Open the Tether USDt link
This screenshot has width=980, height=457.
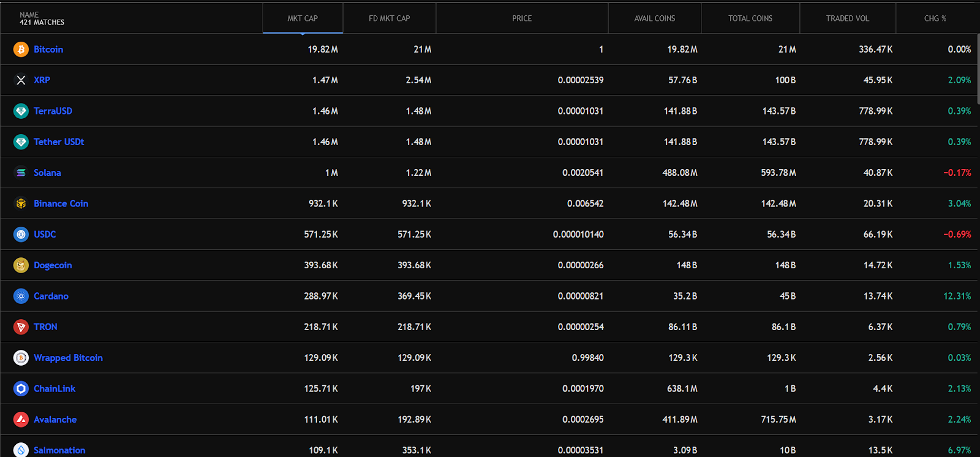[59, 142]
